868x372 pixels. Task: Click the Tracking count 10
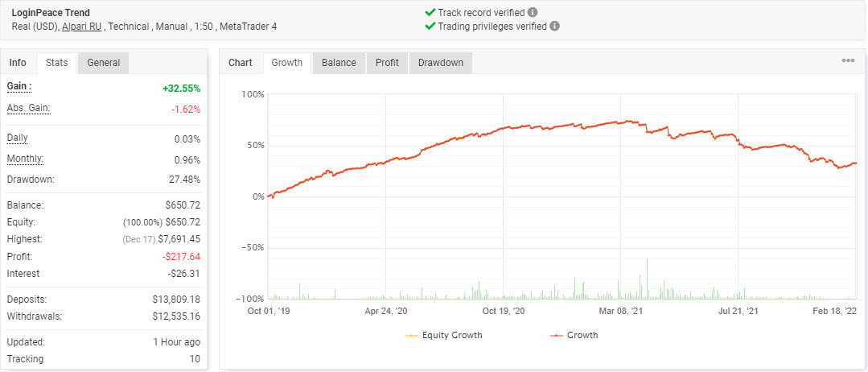point(195,358)
